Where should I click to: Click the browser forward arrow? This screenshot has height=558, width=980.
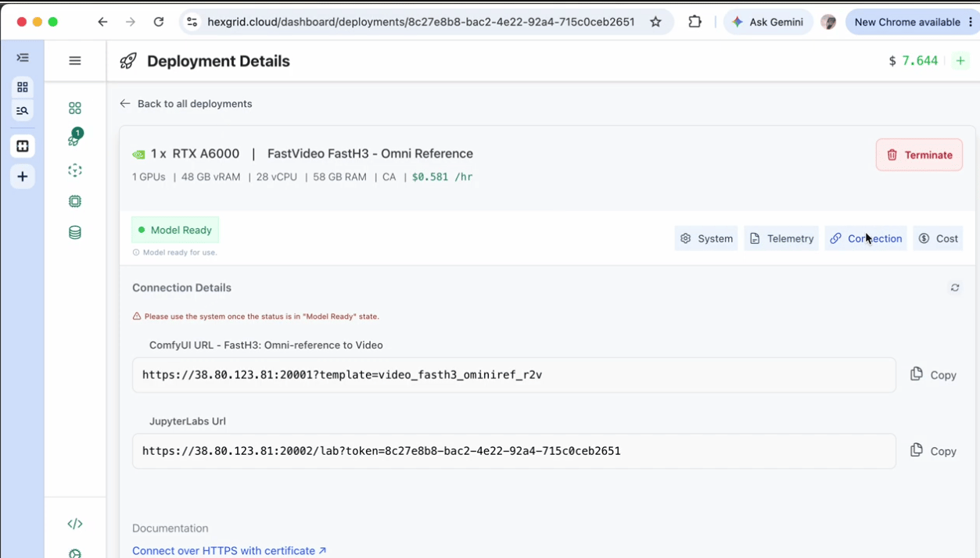(131, 22)
